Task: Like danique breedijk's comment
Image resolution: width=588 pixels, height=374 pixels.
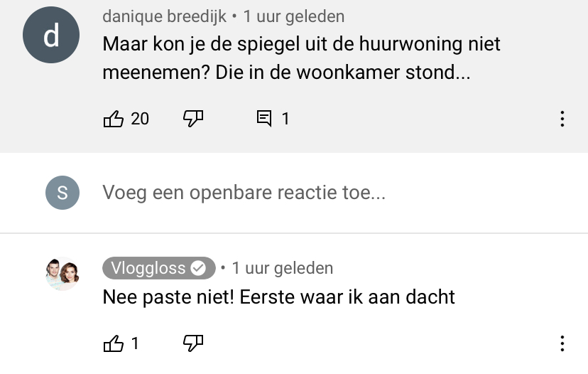Action: pyautogui.click(x=114, y=119)
